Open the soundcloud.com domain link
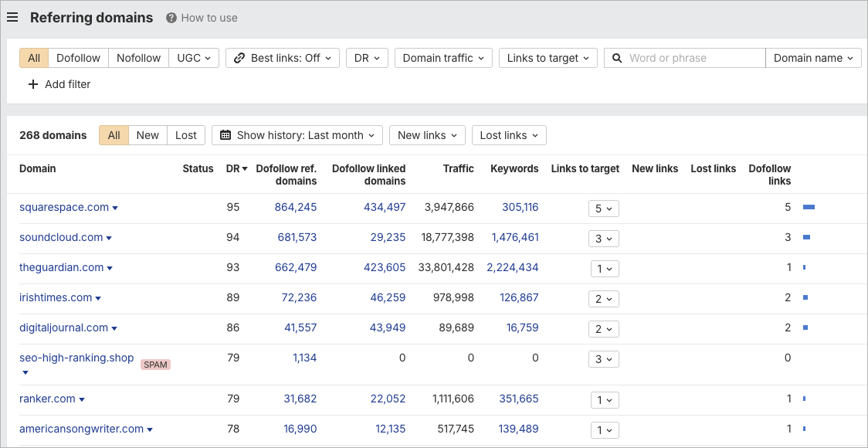 (61, 237)
